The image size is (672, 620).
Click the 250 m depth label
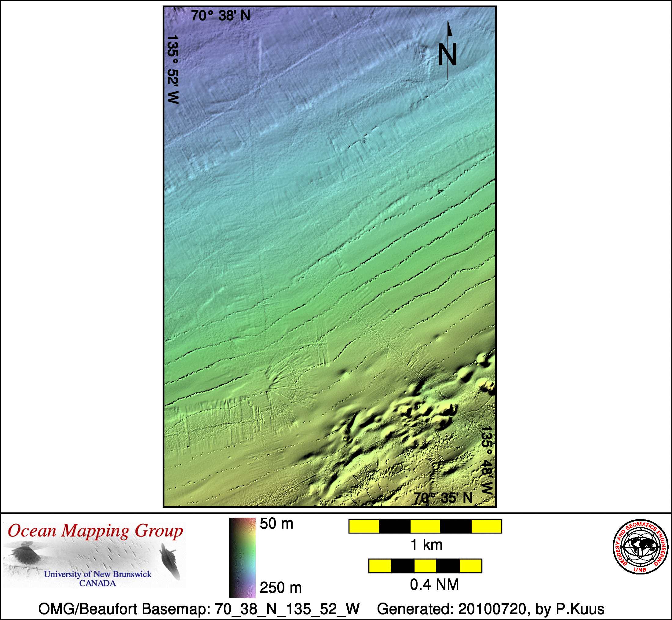tap(281, 587)
